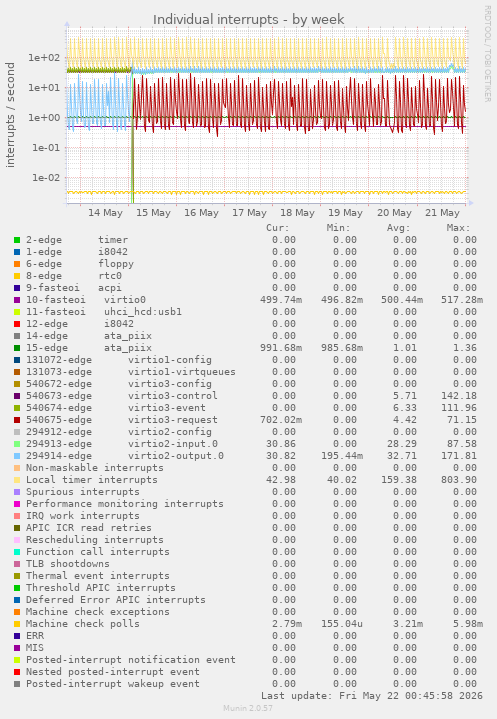The height and width of the screenshot is (719, 497).
Task: Click the Max: column header
Action: pos(458,228)
